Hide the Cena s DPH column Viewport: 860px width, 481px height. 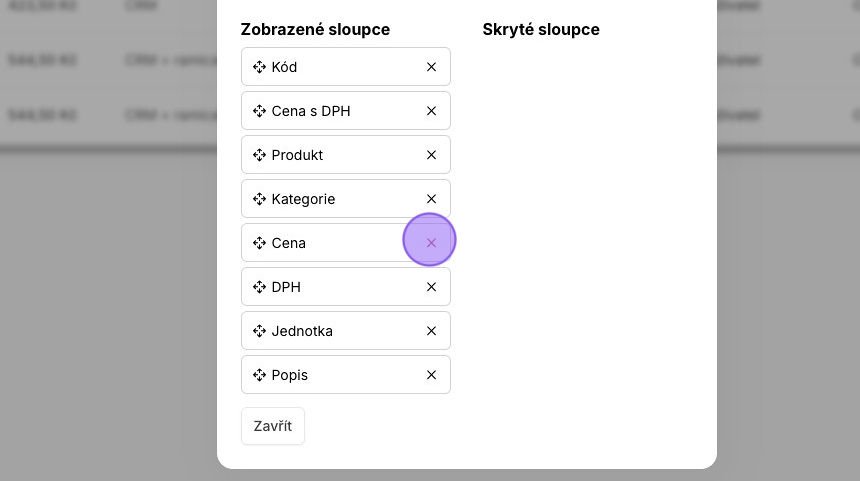(431, 111)
